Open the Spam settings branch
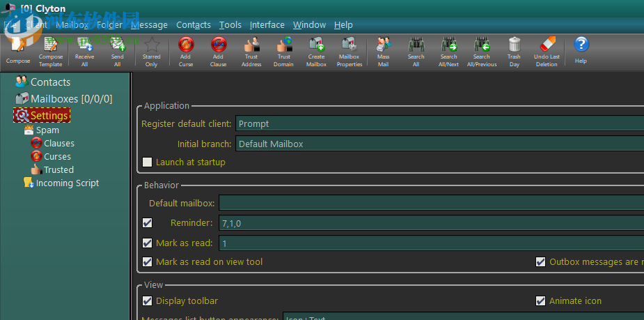The image size is (644, 320). [42, 130]
